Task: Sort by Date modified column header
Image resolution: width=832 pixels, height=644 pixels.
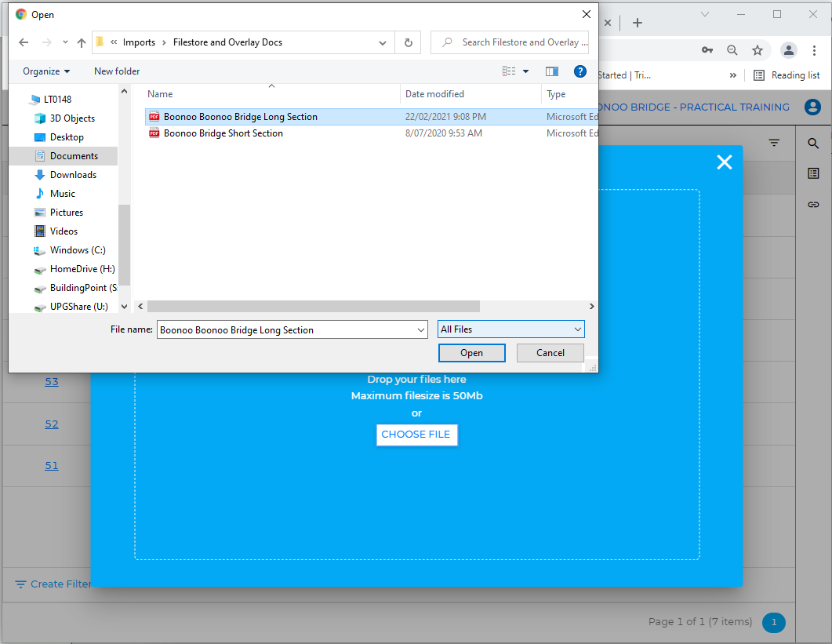Action: coord(434,94)
